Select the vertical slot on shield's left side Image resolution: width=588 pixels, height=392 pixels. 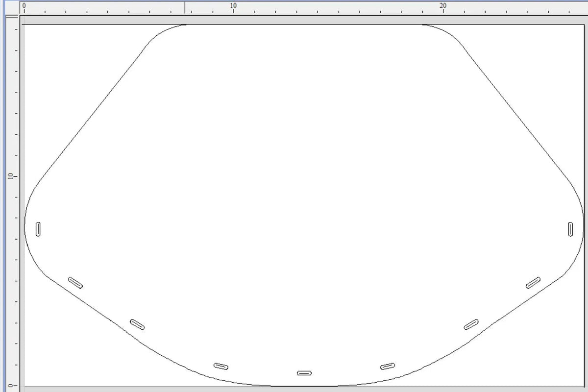point(38,229)
